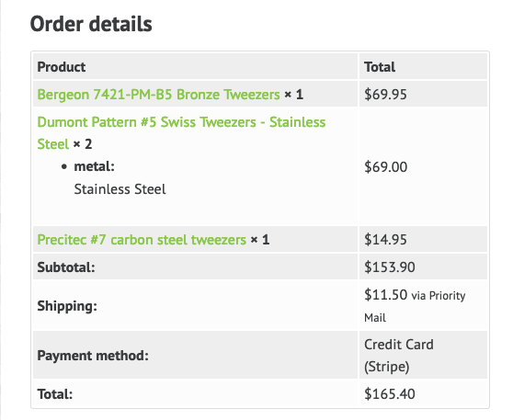Click the $11.50 shipping amount

(386, 295)
